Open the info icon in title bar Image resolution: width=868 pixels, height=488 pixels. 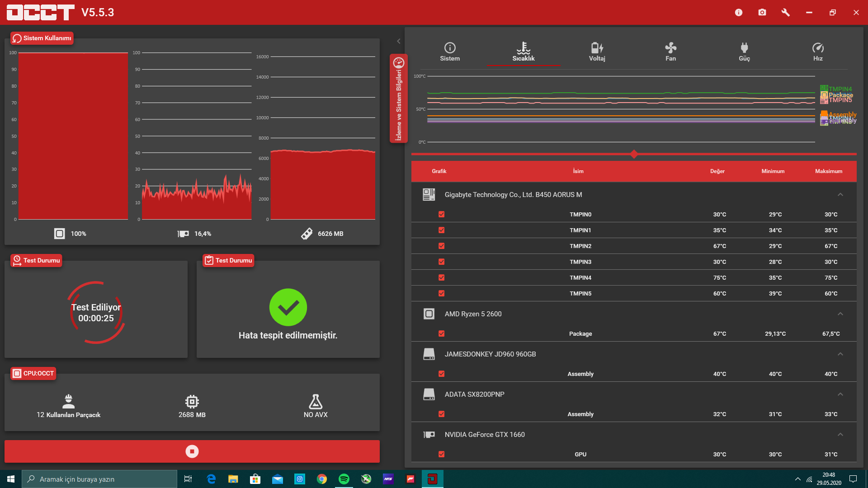click(739, 12)
